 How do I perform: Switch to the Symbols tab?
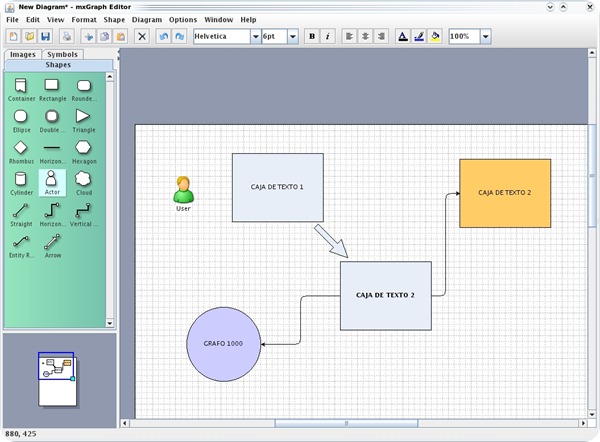click(62, 54)
